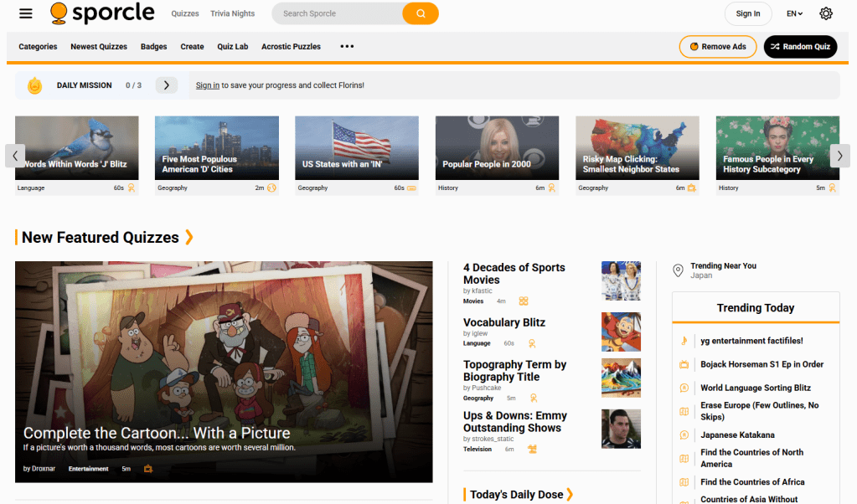Click badge icon for Vocabulary Blitz

tap(532, 343)
